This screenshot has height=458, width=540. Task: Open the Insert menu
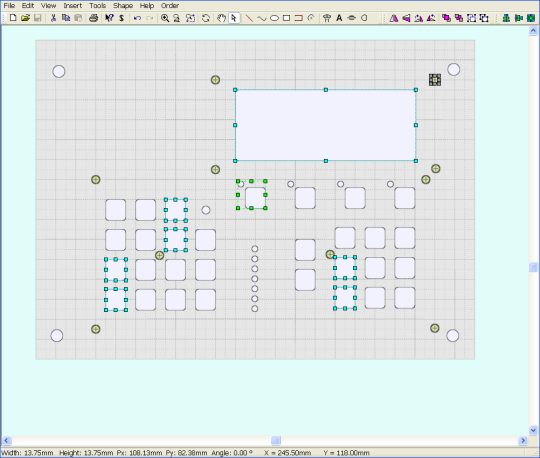click(x=73, y=6)
